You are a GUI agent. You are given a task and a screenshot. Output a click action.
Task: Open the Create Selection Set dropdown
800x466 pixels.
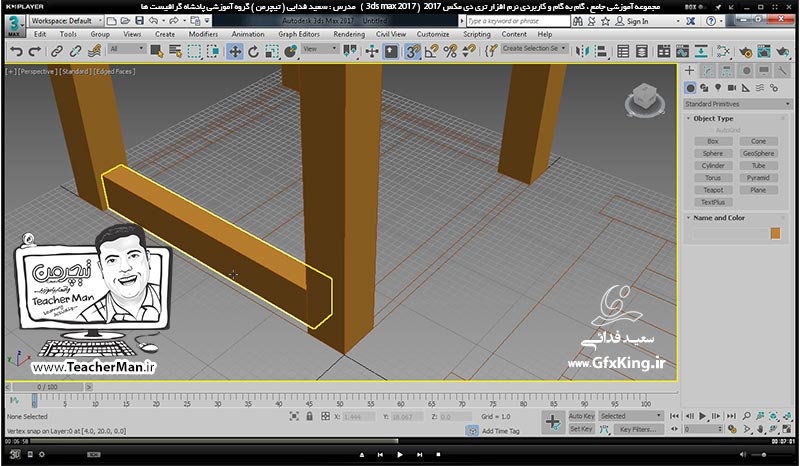coord(534,48)
